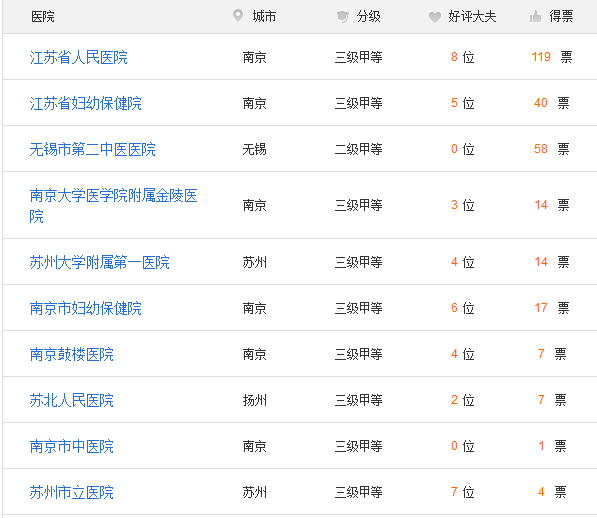Open the 苏州市立医院 link
The height and width of the screenshot is (518, 597).
(72, 492)
